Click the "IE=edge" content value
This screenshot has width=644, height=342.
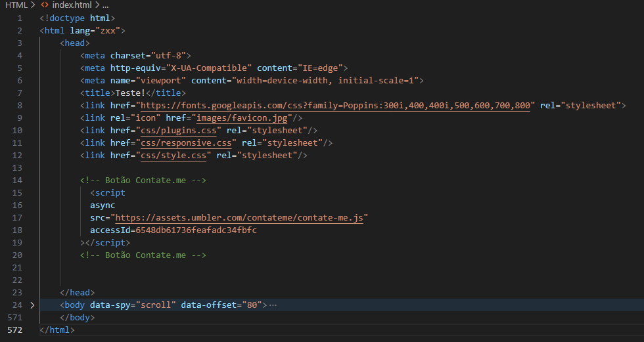point(320,68)
